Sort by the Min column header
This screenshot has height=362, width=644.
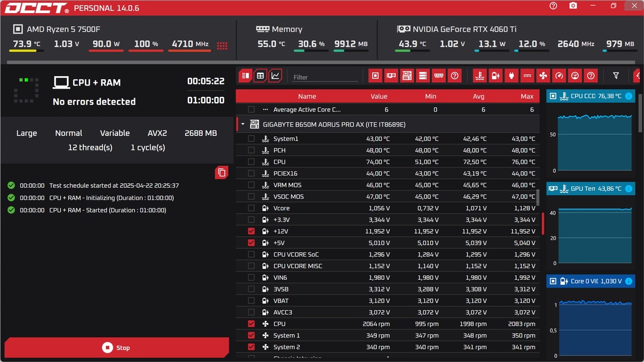(431, 96)
